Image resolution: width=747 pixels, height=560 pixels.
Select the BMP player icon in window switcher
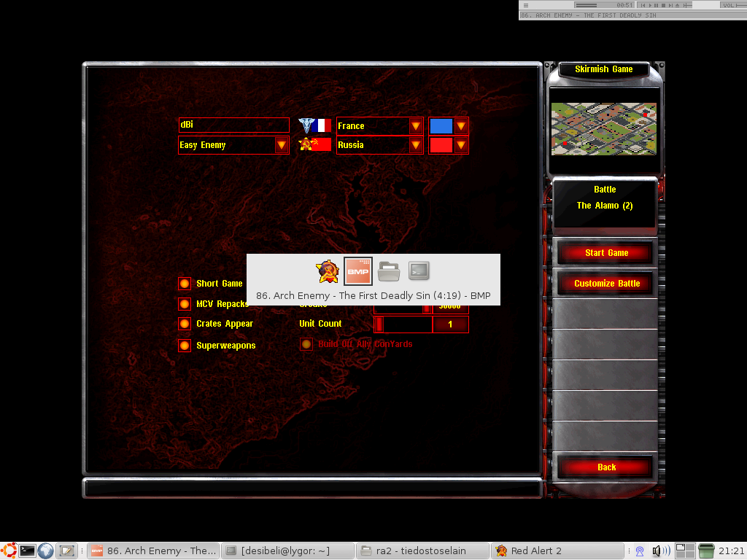(x=357, y=271)
